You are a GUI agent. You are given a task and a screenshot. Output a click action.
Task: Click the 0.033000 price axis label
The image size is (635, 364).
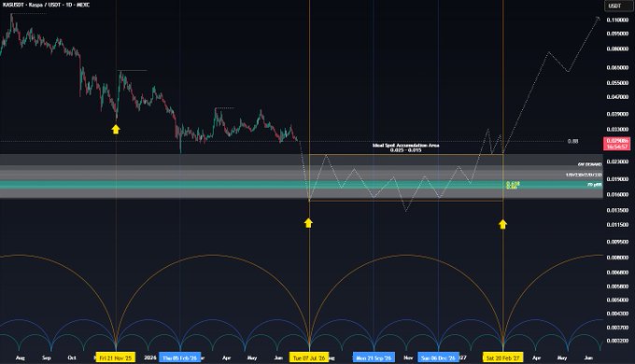pyautogui.click(x=617, y=130)
